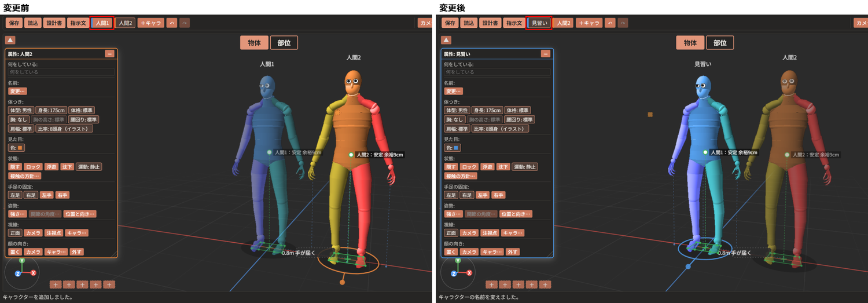Open 設計書 from the 変更後 toolbar

(491, 23)
